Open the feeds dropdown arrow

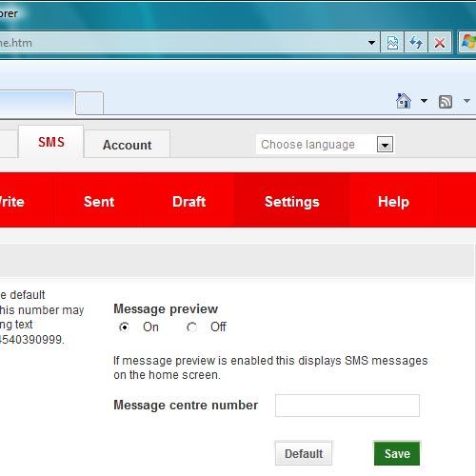point(466,101)
